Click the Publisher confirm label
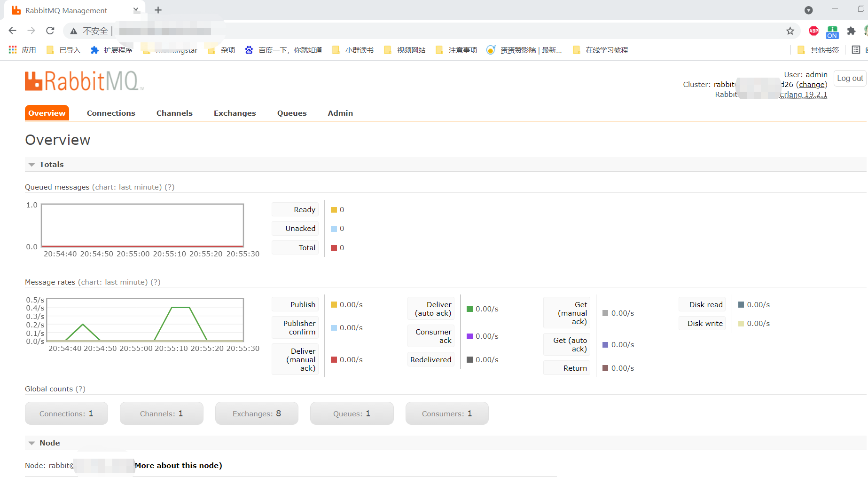 click(296, 328)
